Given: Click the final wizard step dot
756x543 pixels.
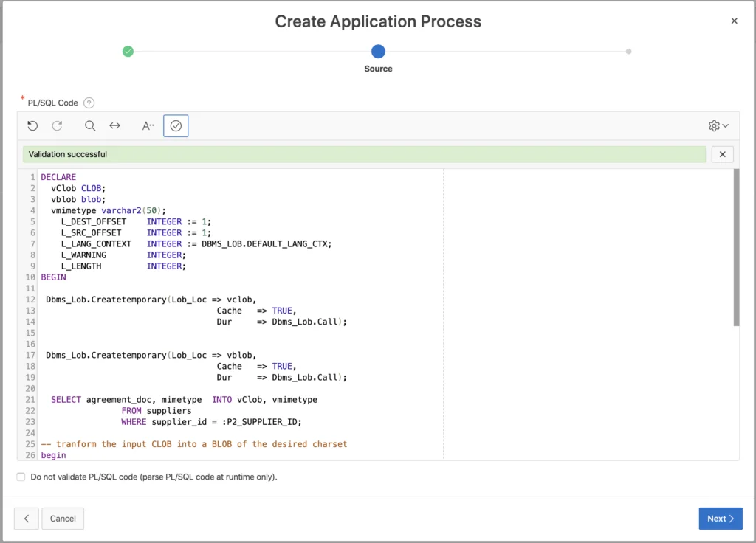Looking at the screenshot, I should (x=628, y=51).
